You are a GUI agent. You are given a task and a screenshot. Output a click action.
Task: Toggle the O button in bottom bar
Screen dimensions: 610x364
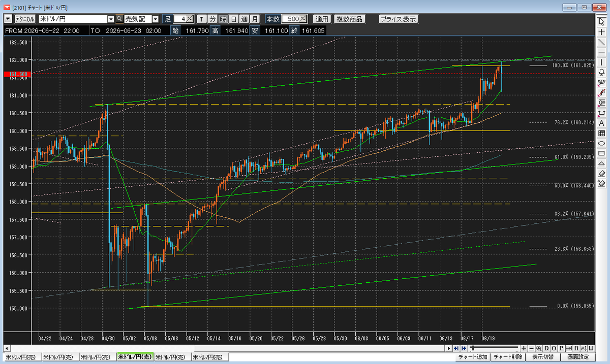coord(554,348)
